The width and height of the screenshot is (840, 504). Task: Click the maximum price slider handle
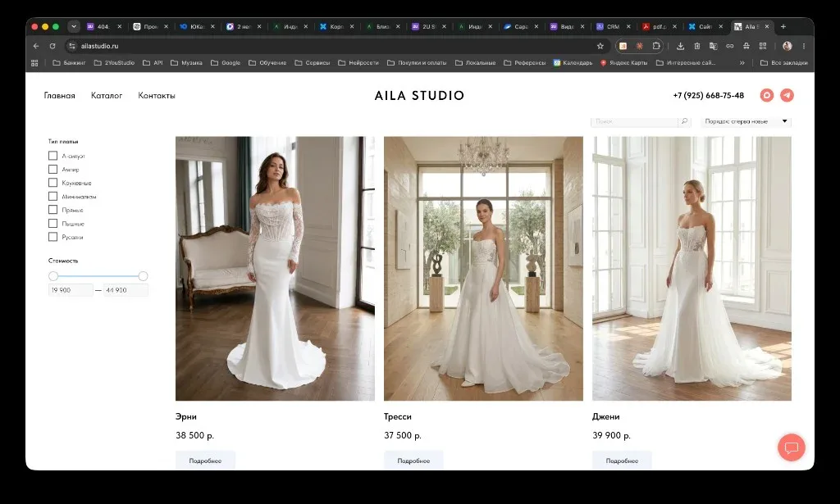(143, 276)
